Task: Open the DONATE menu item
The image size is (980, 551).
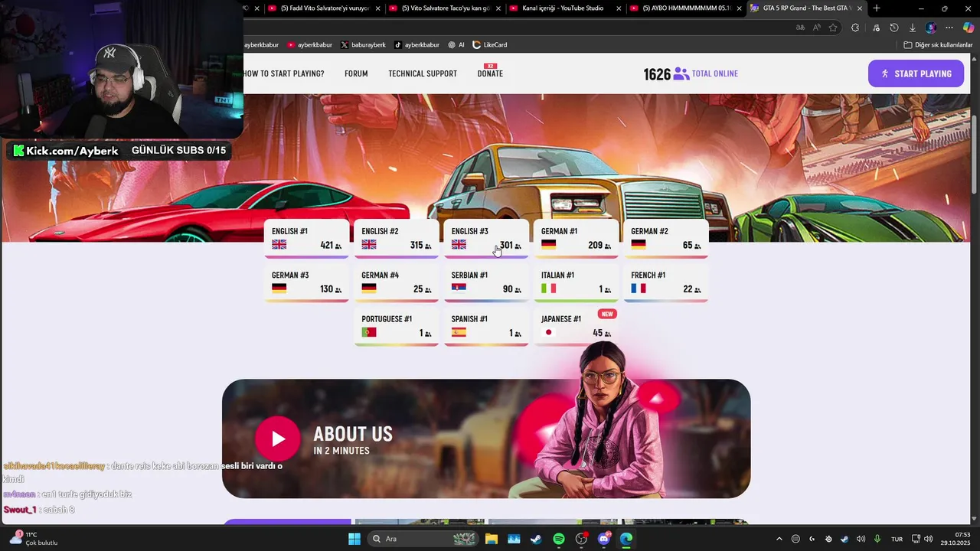Action: 490,73
